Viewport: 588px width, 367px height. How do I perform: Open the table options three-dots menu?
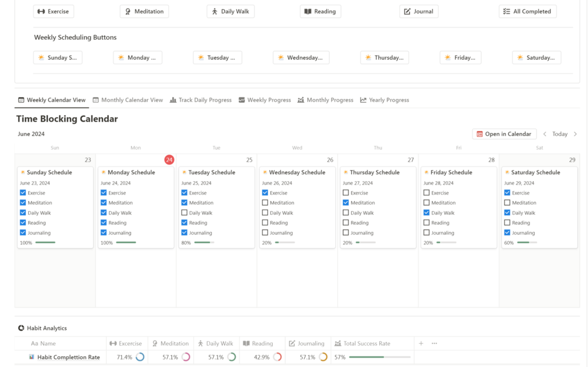pos(434,344)
